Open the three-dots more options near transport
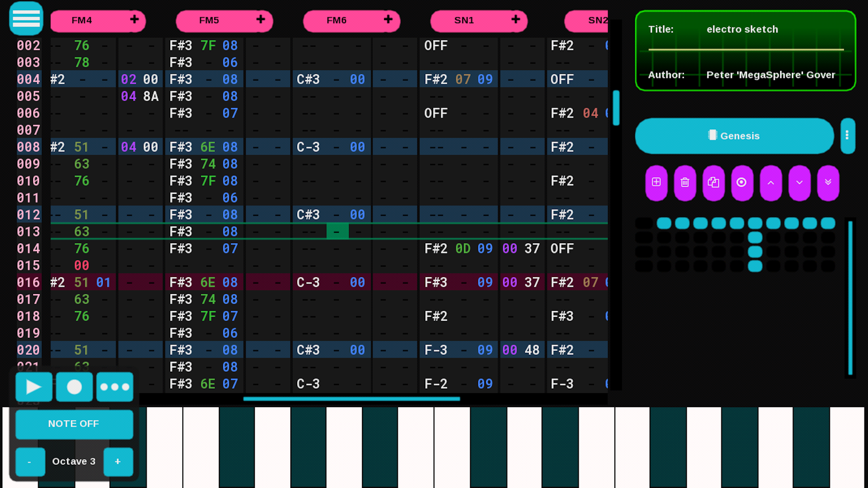 114,387
